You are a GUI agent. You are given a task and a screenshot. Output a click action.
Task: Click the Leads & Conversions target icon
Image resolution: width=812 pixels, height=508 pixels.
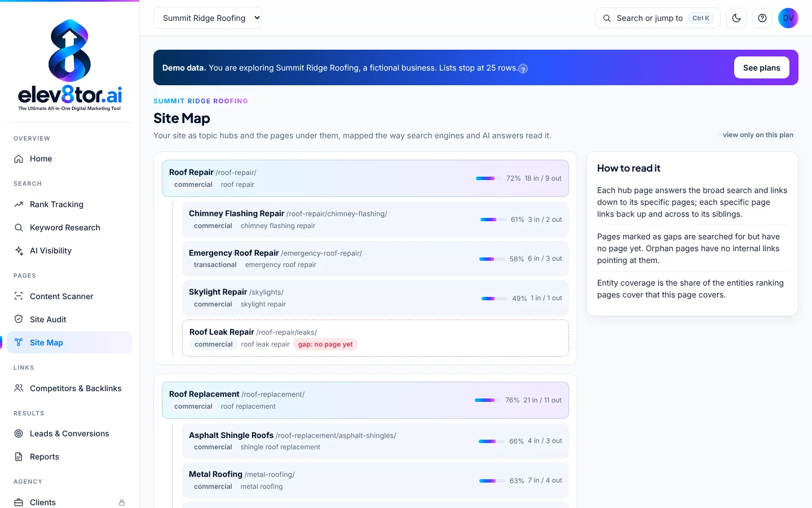19,433
